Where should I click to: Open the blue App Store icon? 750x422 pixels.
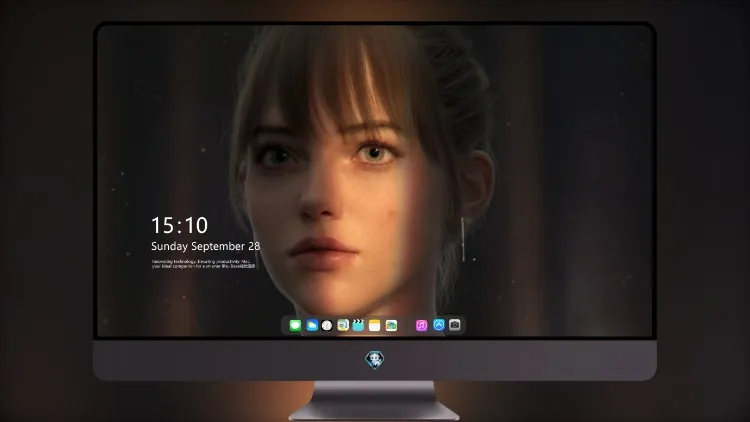coord(439,325)
